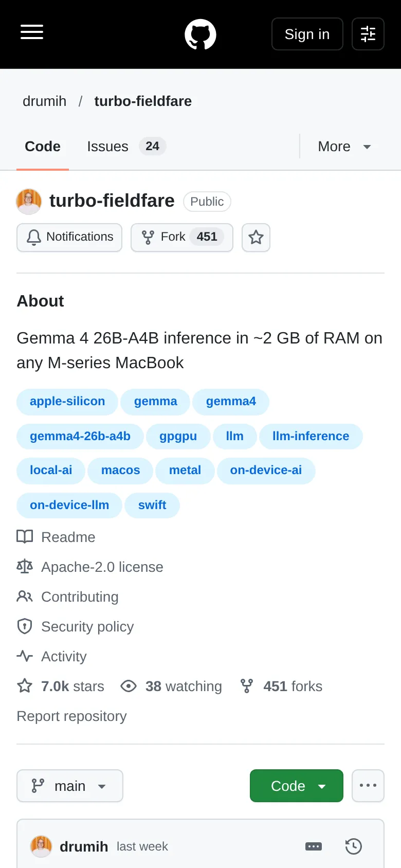Go to GitHub home via Octocat logo
This screenshot has height=868, width=401.
click(x=200, y=34)
